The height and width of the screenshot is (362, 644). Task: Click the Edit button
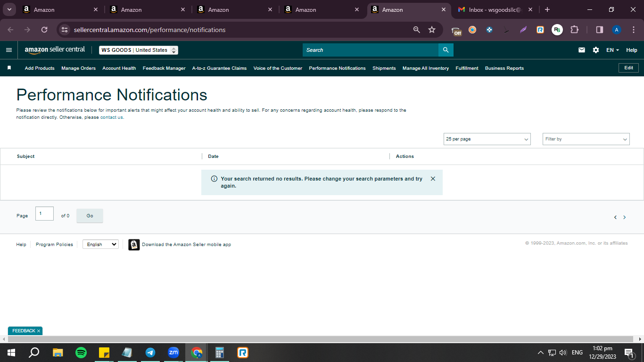point(628,68)
